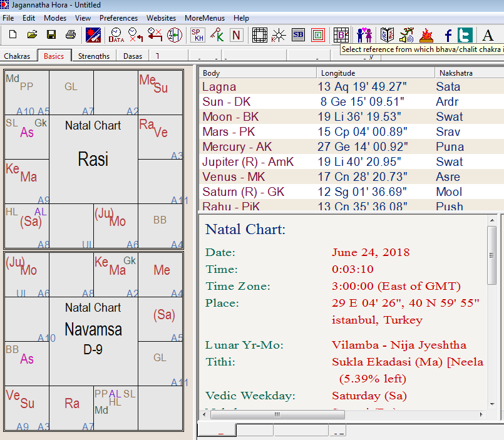This screenshot has width=504, height=440.
Task: Save chart using the floppy disk icon
Action: pos(51,34)
